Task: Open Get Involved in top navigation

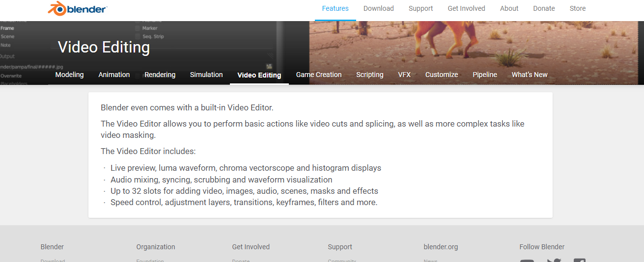Action: pyautogui.click(x=466, y=8)
